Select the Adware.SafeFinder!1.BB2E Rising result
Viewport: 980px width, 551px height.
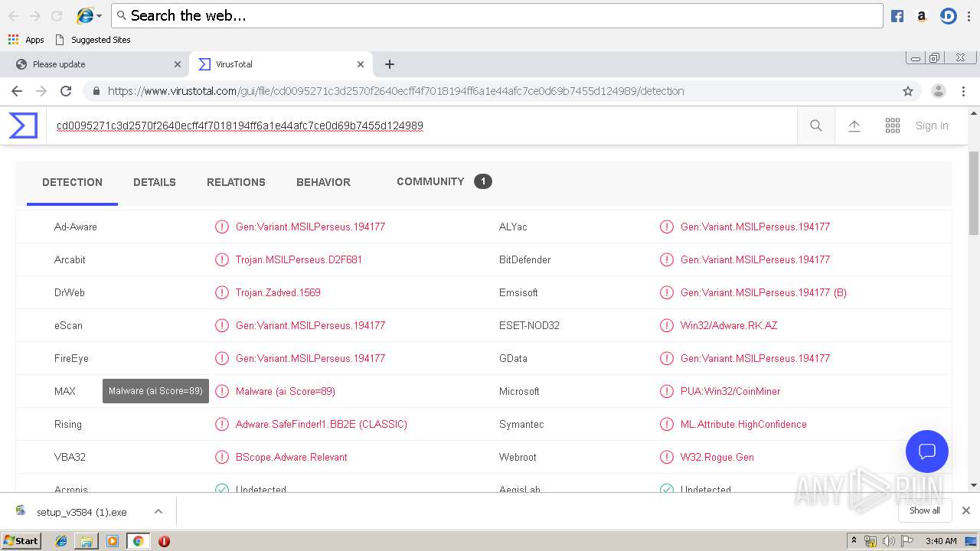tap(322, 424)
